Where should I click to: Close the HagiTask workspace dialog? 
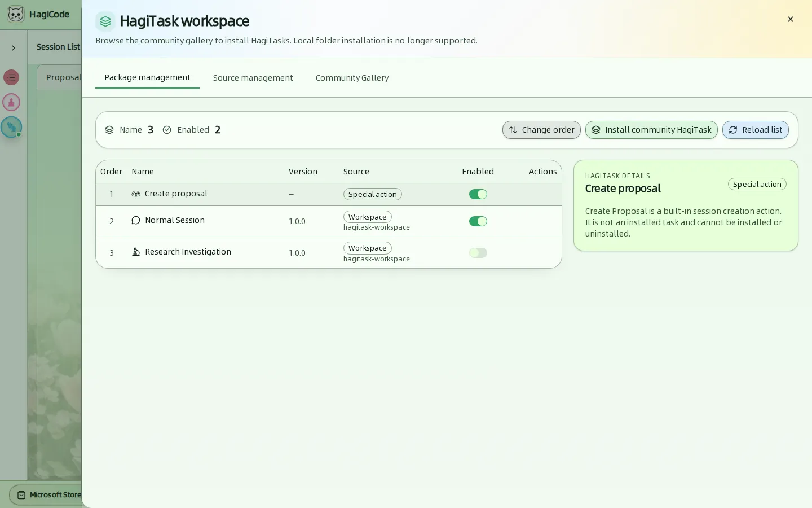pyautogui.click(x=791, y=19)
